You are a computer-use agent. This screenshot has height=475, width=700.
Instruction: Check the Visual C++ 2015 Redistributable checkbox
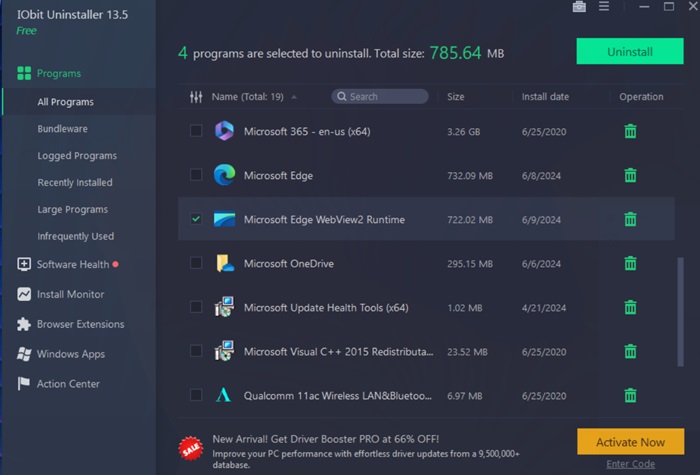pyautogui.click(x=196, y=351)
